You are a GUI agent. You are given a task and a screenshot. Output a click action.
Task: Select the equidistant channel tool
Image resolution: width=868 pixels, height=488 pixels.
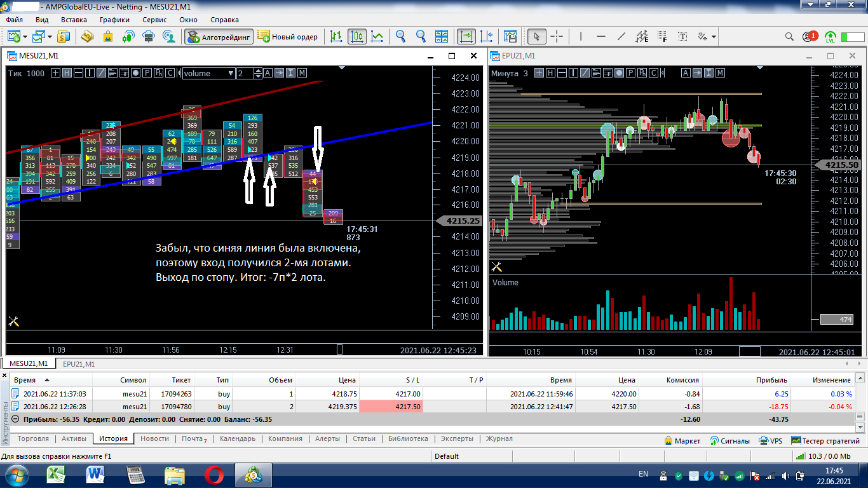tap(642, 36)
